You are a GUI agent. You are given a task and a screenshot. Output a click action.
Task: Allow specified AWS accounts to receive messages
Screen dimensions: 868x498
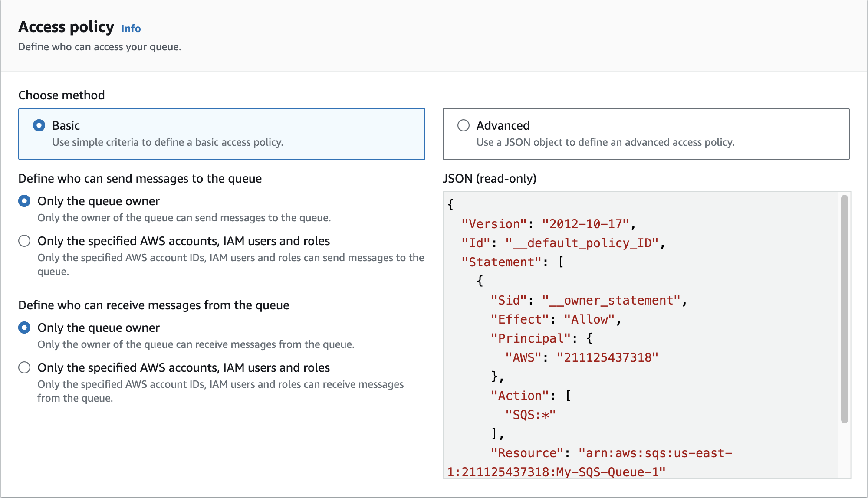tap(25, 368)
